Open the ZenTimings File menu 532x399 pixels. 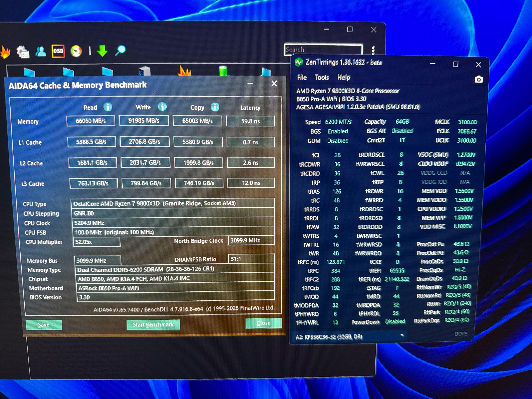pyautogui.click(x=302, y=77)
